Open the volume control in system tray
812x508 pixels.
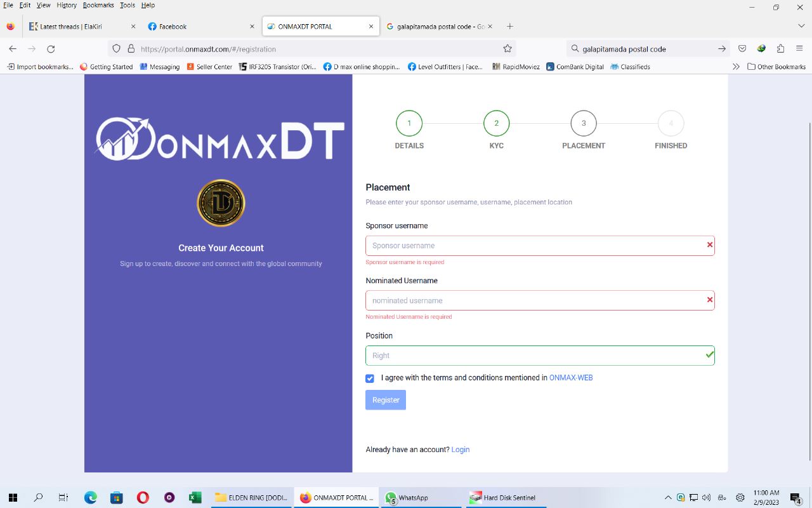coord(707,498)
